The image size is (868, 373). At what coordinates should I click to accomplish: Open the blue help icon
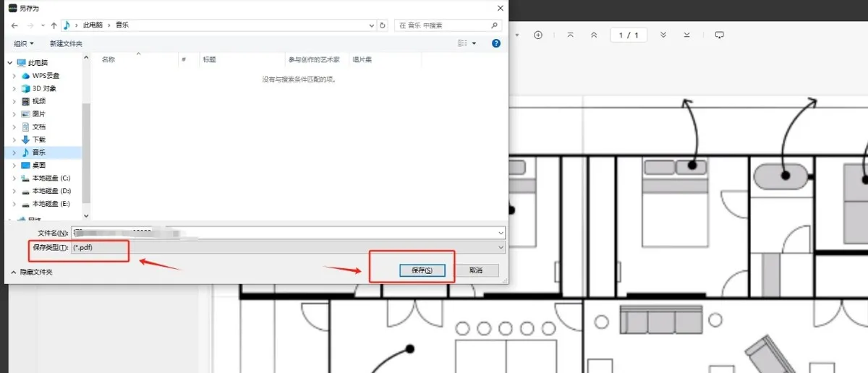point(496,43)
